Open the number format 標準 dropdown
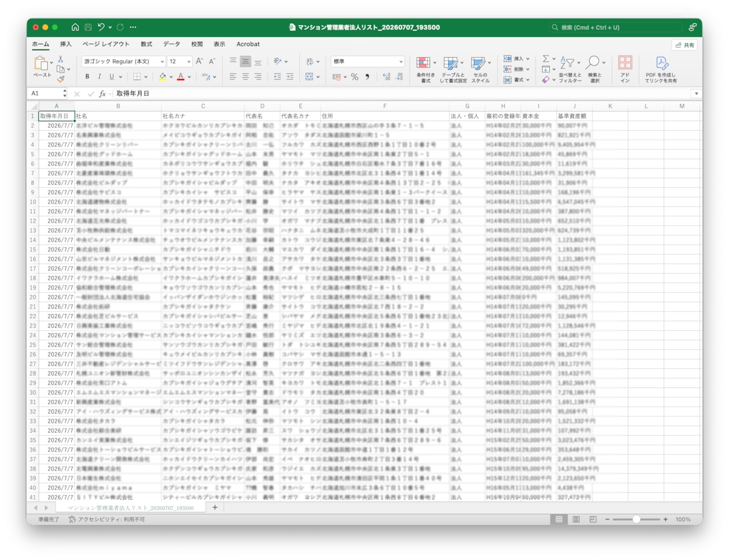The image size is (729, 560). pyautogui.click(x=367, y=61)
